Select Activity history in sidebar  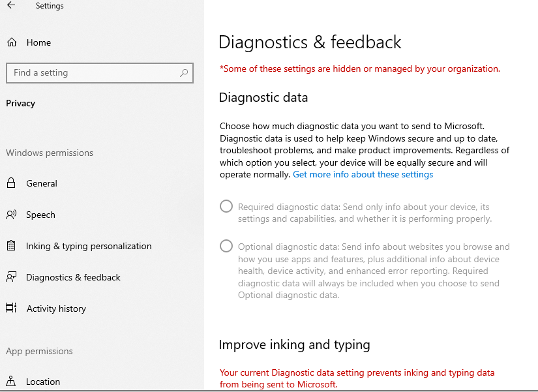click(56, 309)
